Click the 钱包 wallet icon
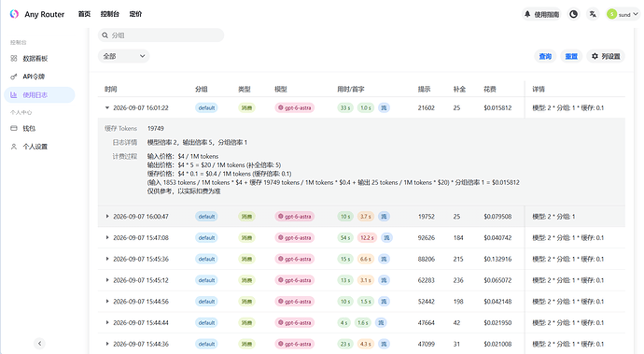The height and width of the screenshot is (354, 644). [x=14, y=128]
